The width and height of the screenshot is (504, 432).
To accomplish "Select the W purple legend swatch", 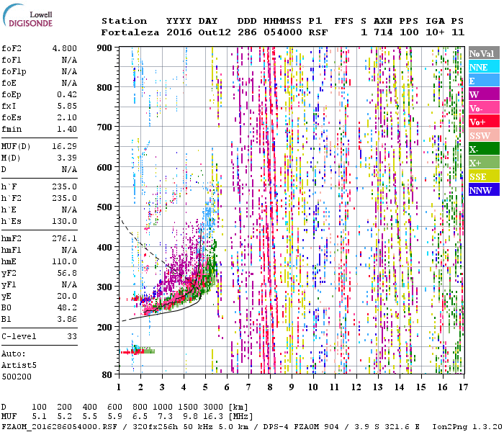I will [484, 94].
